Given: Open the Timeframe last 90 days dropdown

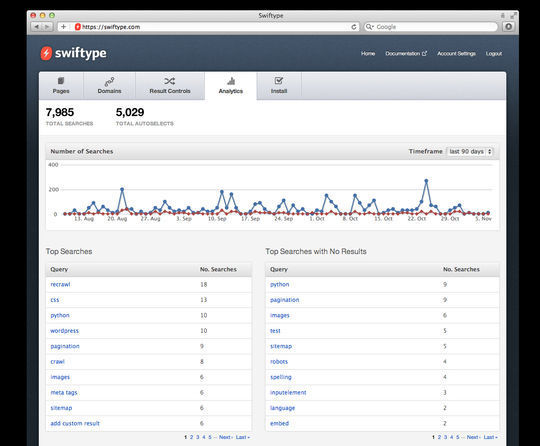Looking at the screenshot, I should tap(470, 151).
